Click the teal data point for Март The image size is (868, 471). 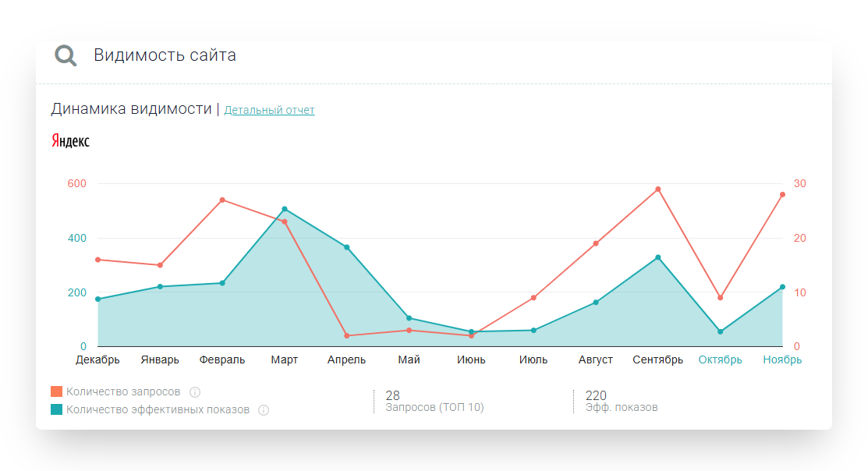(285, 209)
